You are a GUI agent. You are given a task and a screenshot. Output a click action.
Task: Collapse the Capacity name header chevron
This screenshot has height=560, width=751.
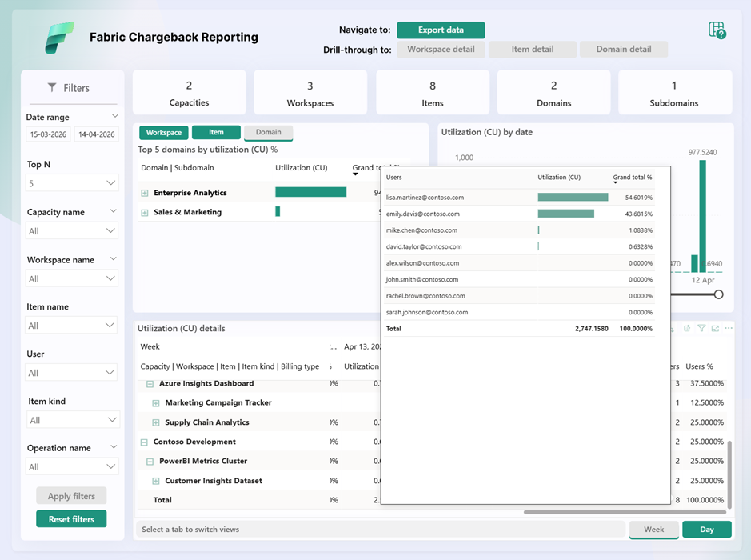[x=114, y=210]
